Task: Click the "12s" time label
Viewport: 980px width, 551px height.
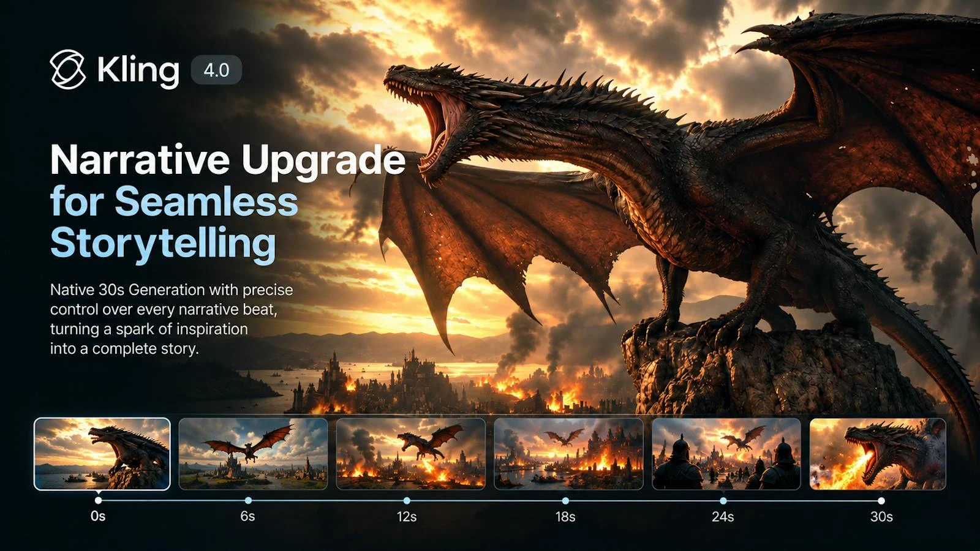Action: pos(407,517)
